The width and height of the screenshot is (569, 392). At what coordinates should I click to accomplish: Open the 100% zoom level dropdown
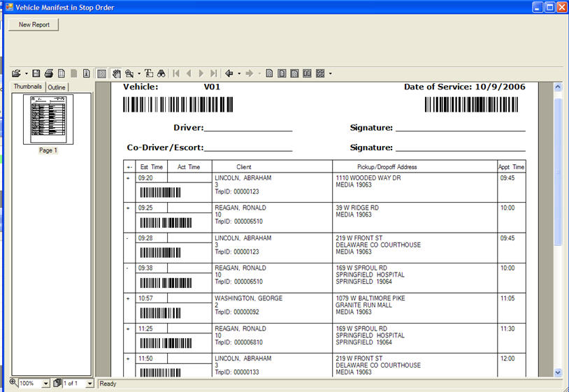click(45, 384)
